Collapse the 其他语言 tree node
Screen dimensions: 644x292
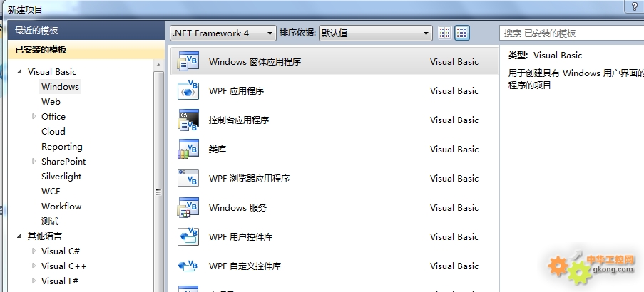(x=20, y=236)
